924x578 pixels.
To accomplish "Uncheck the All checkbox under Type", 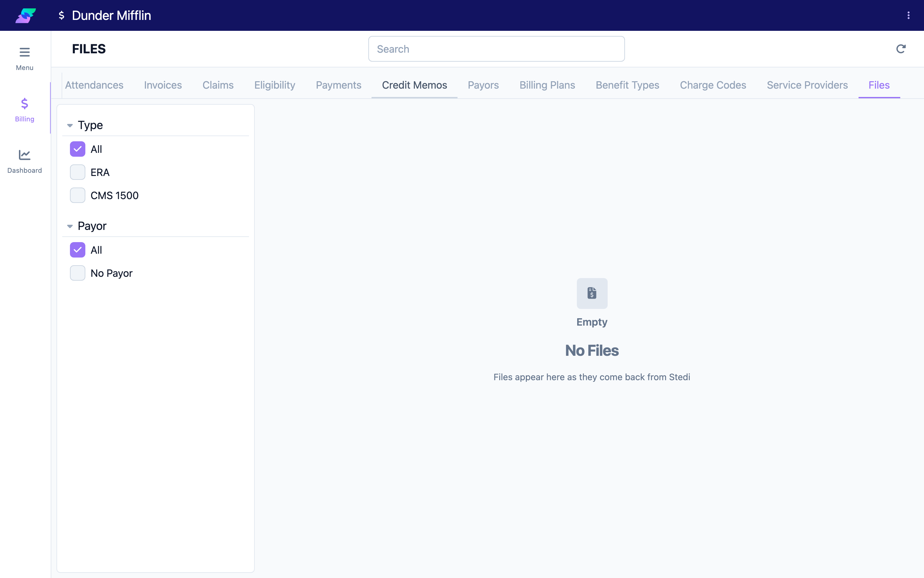I will tap(78, 149).
